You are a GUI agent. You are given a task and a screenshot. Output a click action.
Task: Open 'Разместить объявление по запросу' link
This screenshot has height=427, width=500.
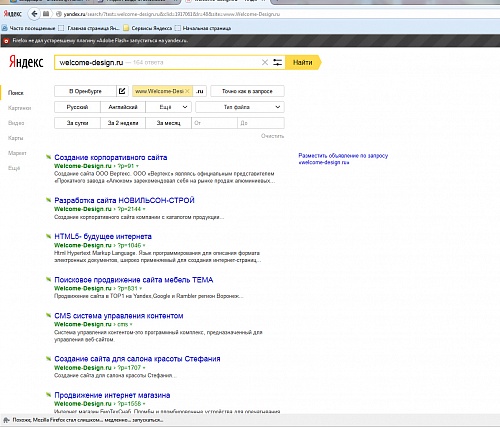(x=343, y=159)
